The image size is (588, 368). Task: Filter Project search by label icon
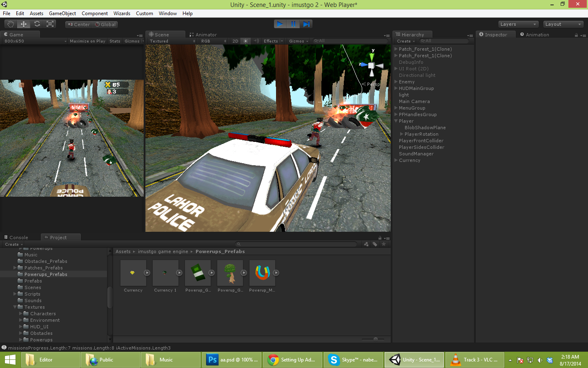tap(375, 244)
